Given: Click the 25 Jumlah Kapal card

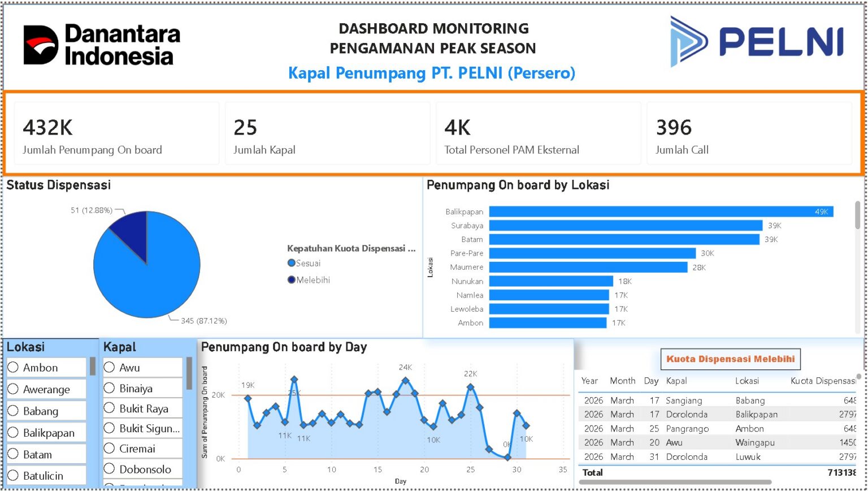Looking at the screenshot, I should tap(328, 133).
